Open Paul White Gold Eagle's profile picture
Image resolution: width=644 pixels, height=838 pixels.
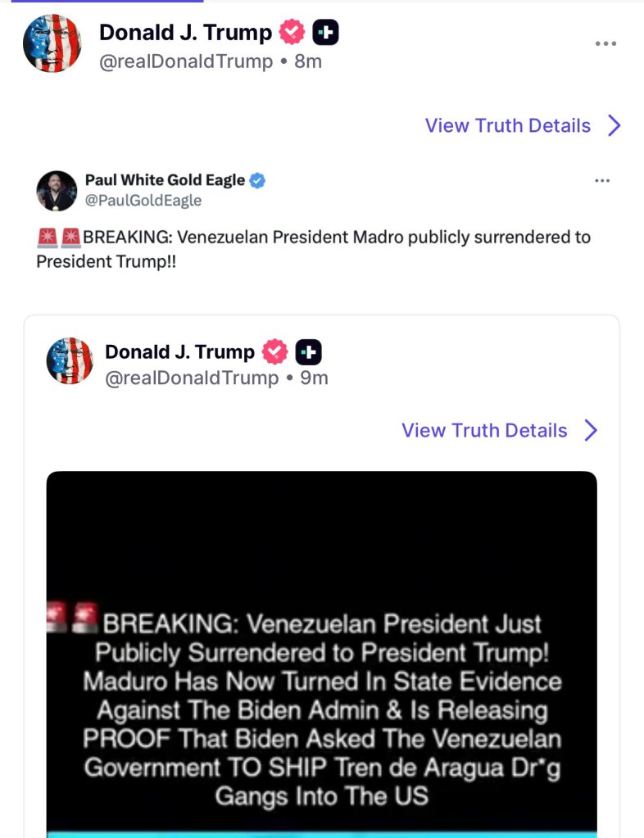[x=57, y=191]
